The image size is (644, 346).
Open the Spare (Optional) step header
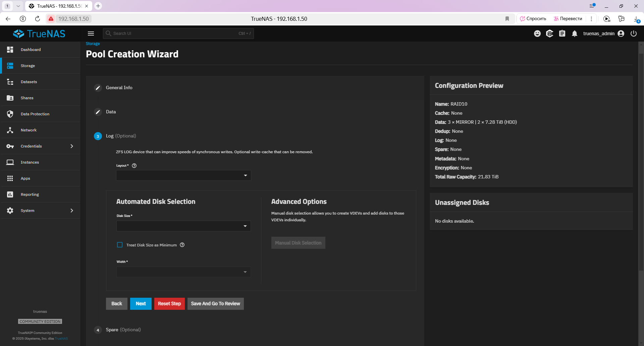pyautogui.click(x=123, y=330)
